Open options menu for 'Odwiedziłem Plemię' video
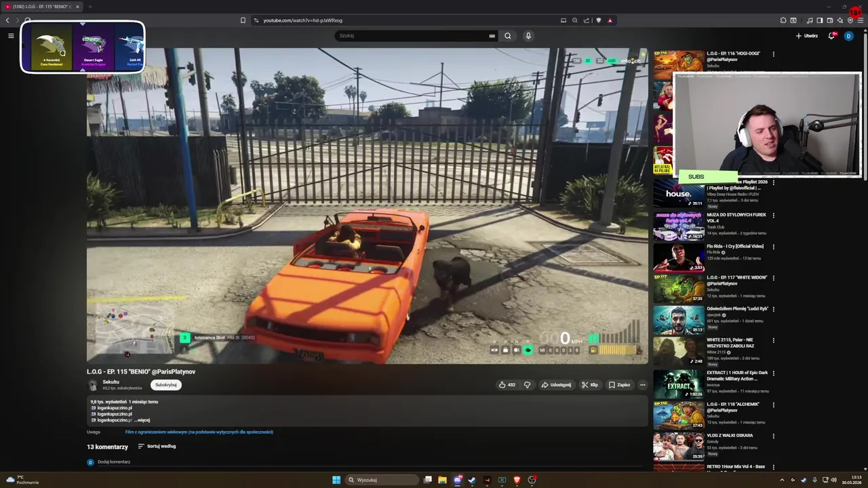This screenshot has width=868, height=488. point(774,309)
